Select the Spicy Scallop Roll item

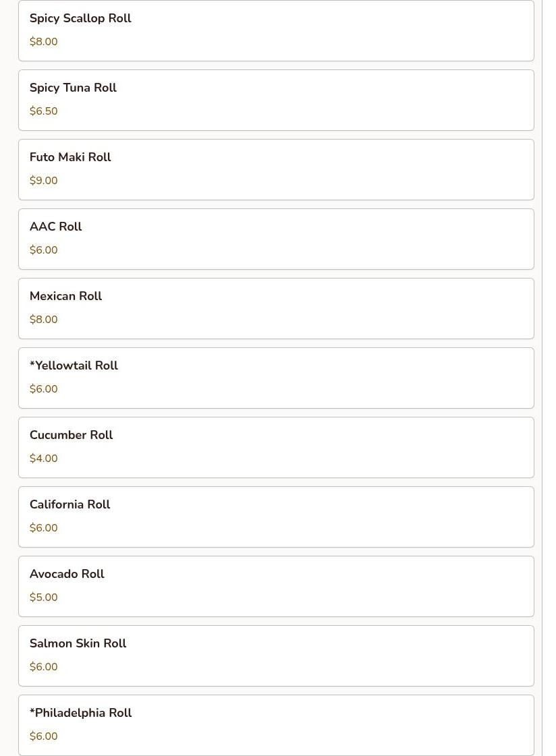[276, 30]
